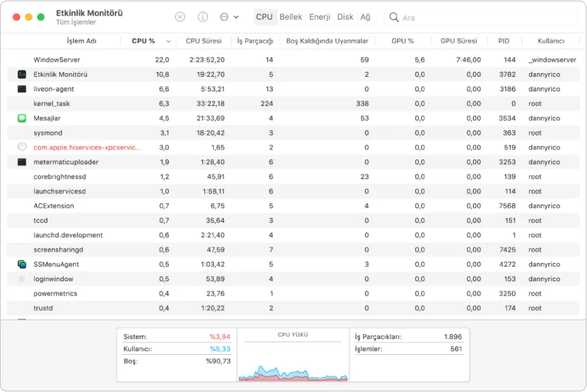Click the loginwindow process icon
The image size is (587, 392).
click(x=22, y=279)
